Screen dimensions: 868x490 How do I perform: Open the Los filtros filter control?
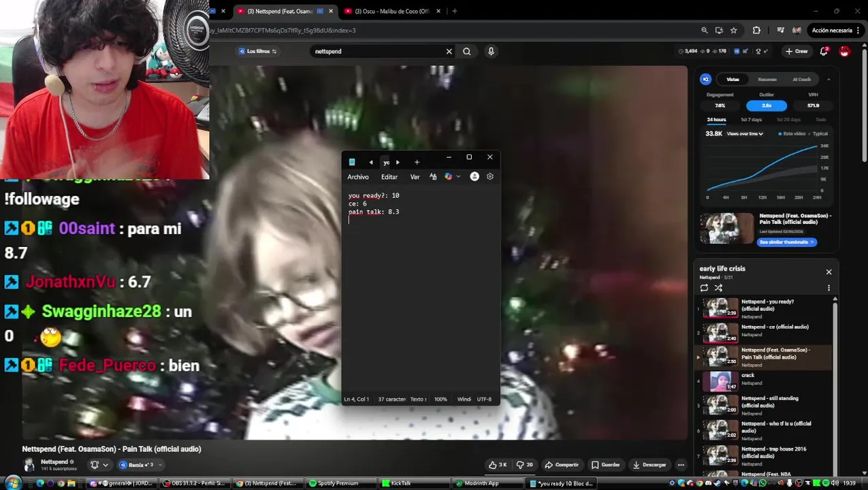click(257, 51)
